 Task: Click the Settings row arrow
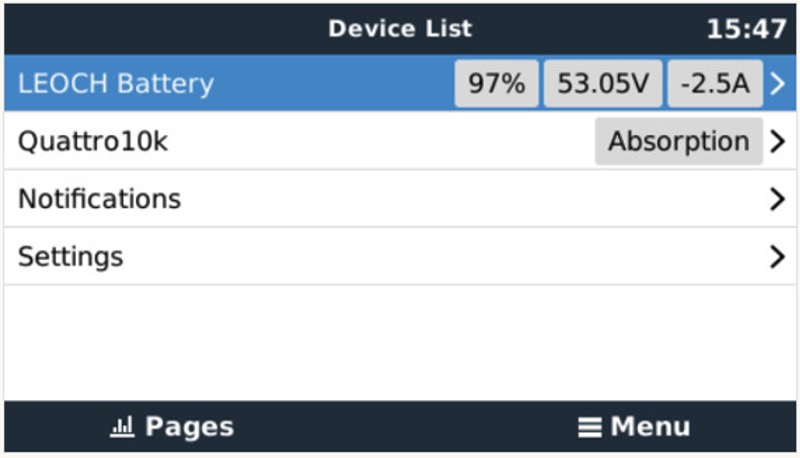coord(778,256)
